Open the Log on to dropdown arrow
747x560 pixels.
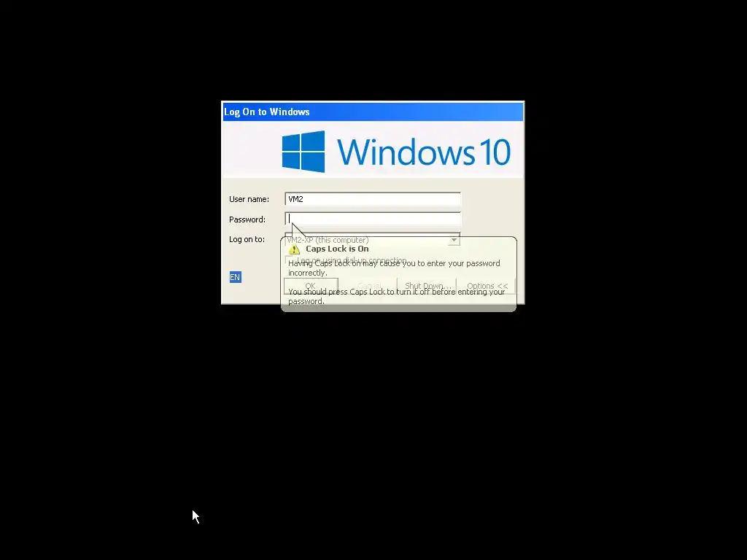pos(454,239)
